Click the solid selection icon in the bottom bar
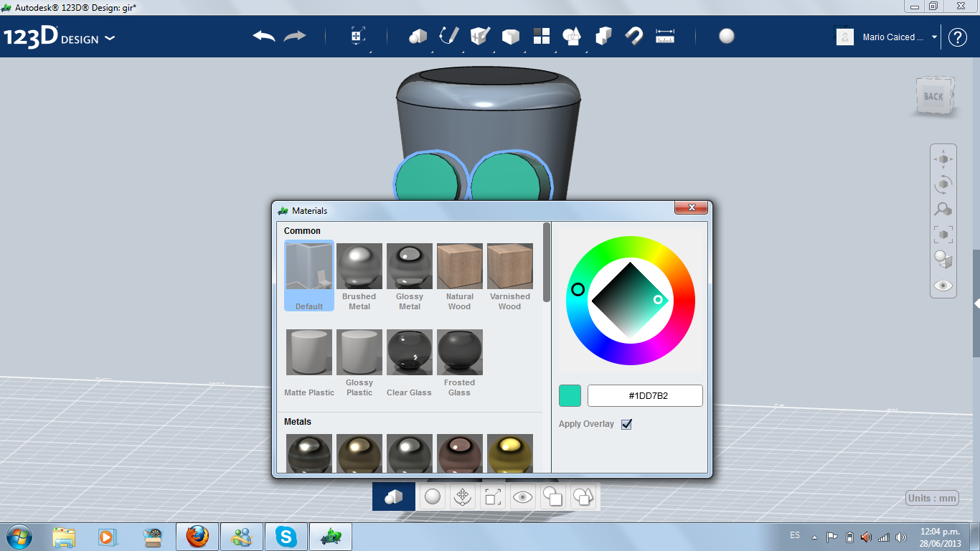980x551 pixels. [x=393, y=496]
